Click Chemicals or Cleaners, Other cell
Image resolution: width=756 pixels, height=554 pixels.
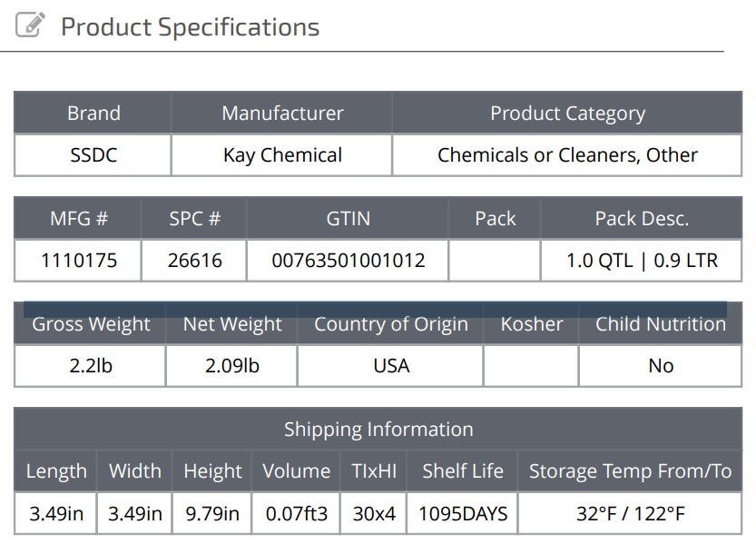[x=567, y=155]
